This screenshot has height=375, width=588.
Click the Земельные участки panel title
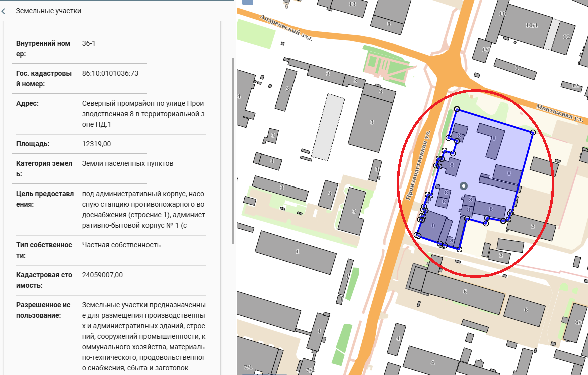[x=48, y=11]
